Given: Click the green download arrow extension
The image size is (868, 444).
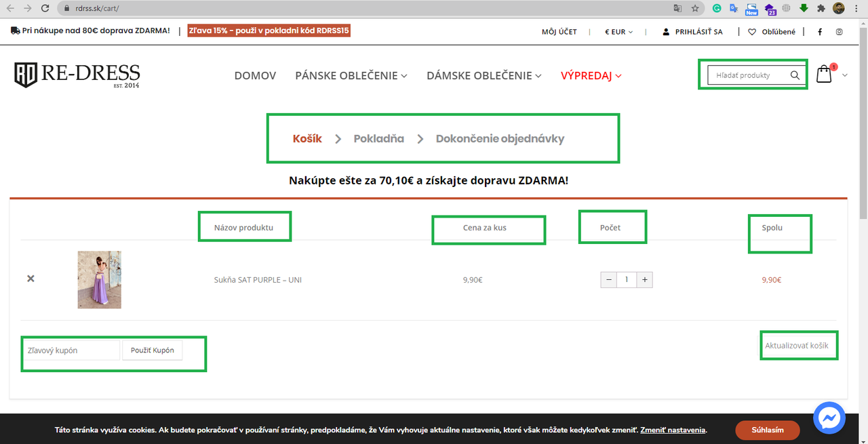Looking at the screenshot, I should 804,9.
